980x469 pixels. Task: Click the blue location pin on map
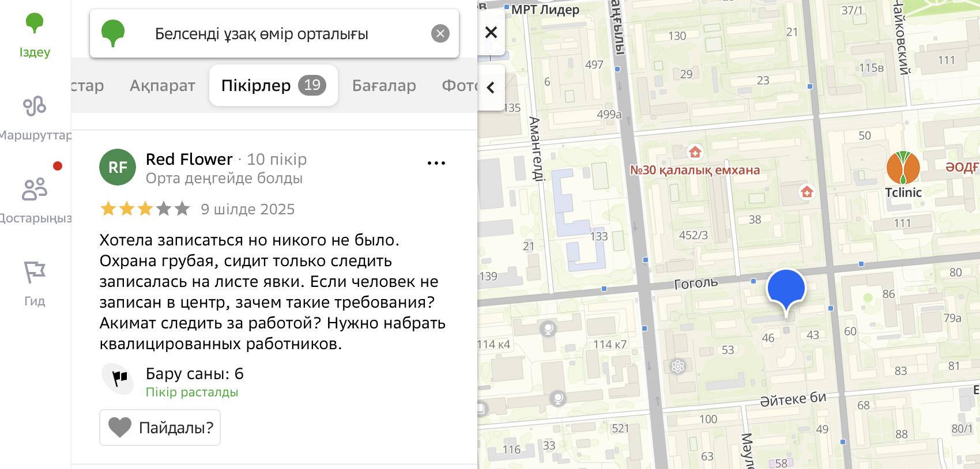786,289
